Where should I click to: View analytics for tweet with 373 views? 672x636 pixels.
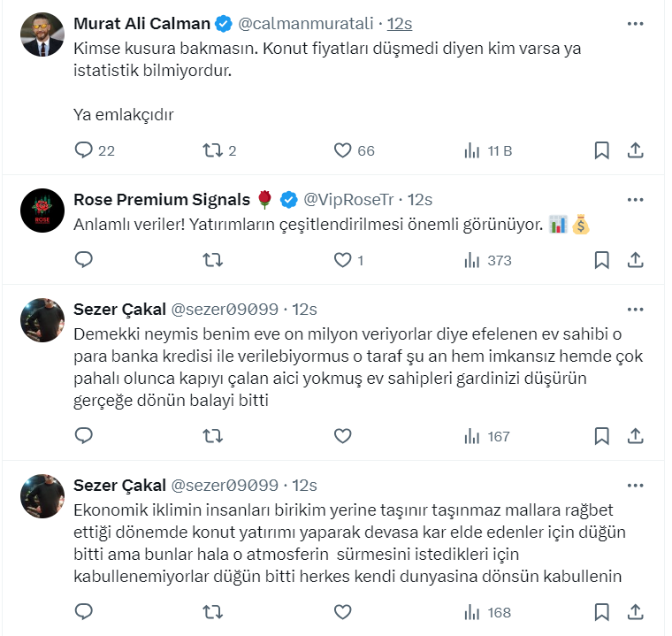pyautogui.click(x=472, y=260)
